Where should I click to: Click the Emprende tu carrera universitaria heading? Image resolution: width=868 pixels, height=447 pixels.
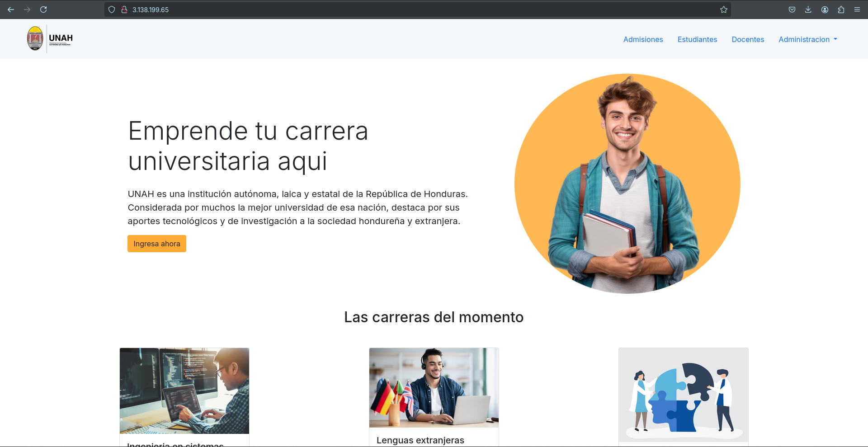coord(248,146)
